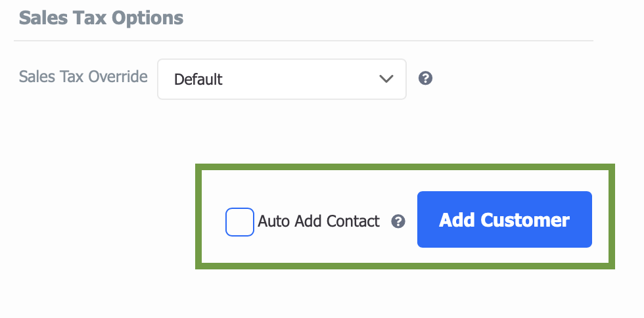Expand the dropdown showing Default
Viewport: 644px width, 318px height.
coord(282,79)
